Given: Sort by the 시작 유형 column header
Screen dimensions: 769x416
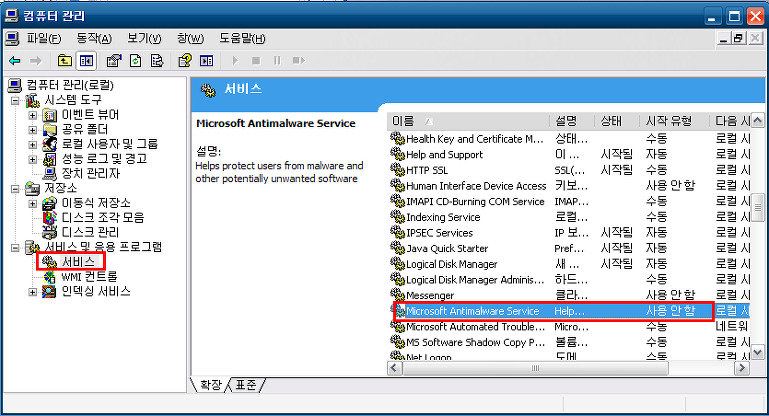Looking at the screenshot, I should point(674,121).
